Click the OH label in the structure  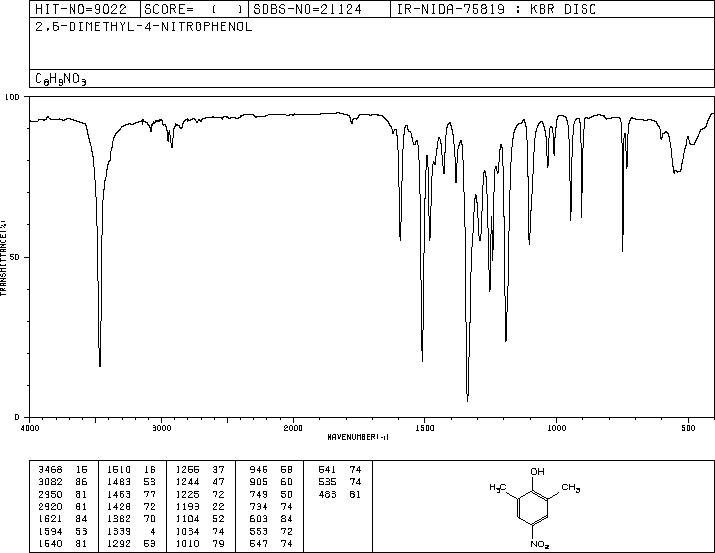point(537,471)
